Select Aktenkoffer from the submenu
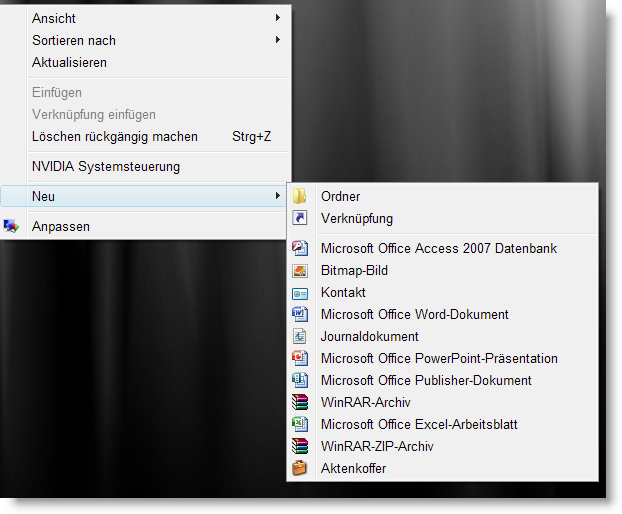This screenshot has height=514, width=622. (442, 468)
